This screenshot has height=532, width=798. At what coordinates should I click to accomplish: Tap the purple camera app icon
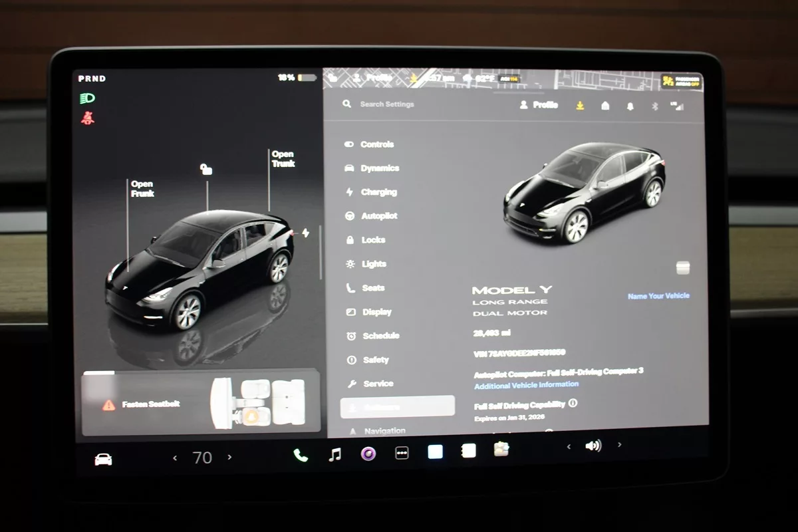368,454
